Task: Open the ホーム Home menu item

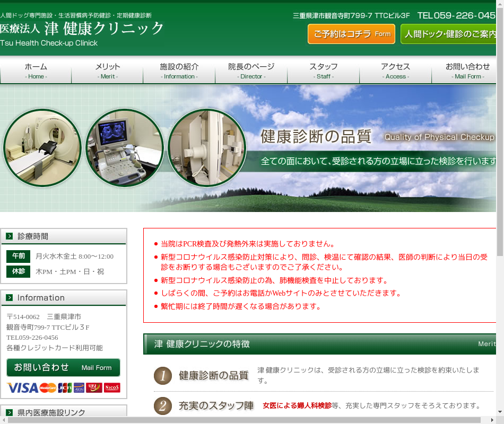Action: point(36,71)
